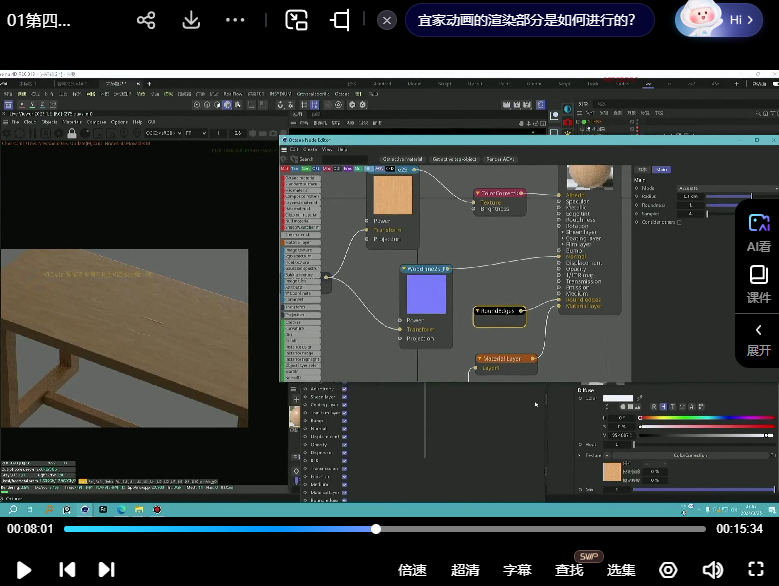Screen dimensions: 779x586
Task: Open the 倍速 playback speed menu
Action: point(412,570)
